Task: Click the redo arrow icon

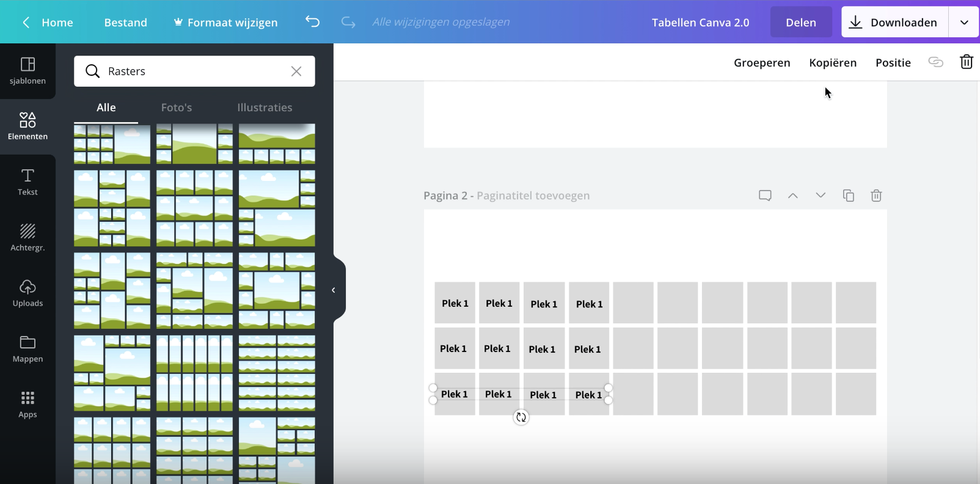Action: tap(348, 22)
